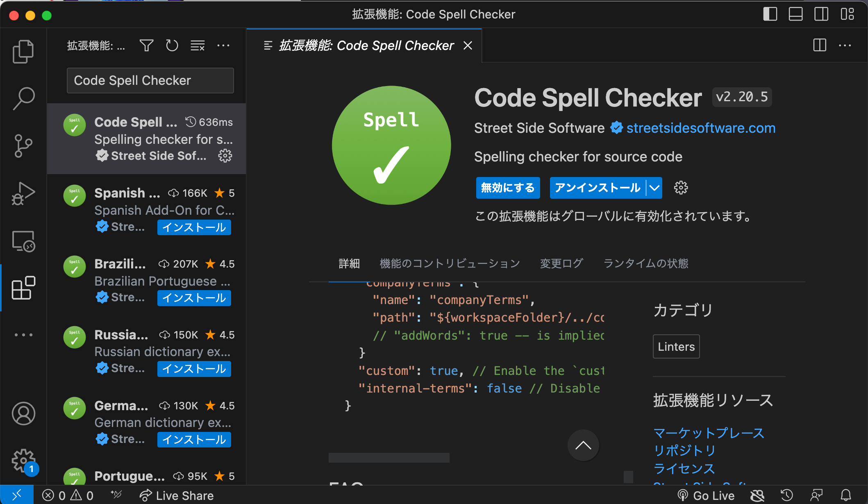Click the 無効にする button
Viewport: 868px width, 504px height.
pos(508,188)
